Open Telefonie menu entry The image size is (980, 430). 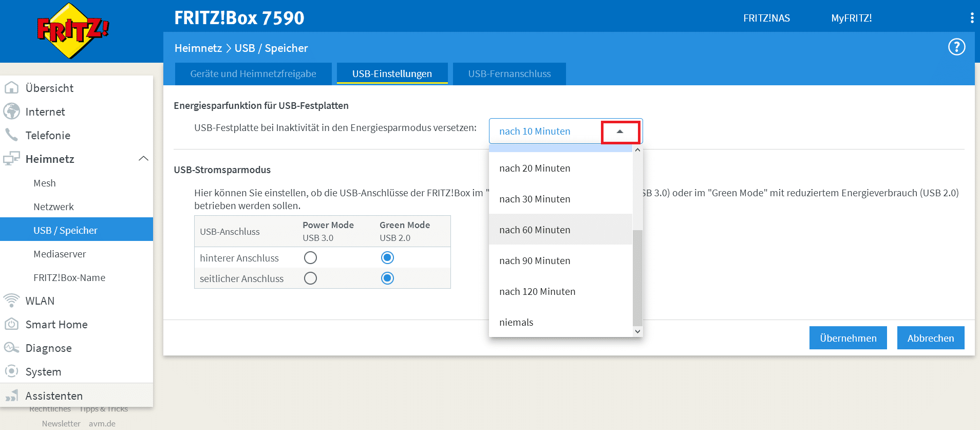77,135
